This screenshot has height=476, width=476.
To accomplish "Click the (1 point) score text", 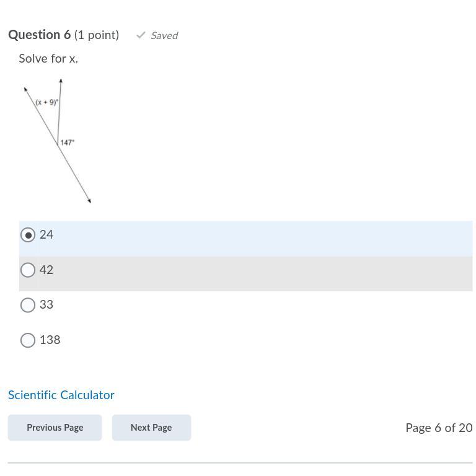I will 97,35.
